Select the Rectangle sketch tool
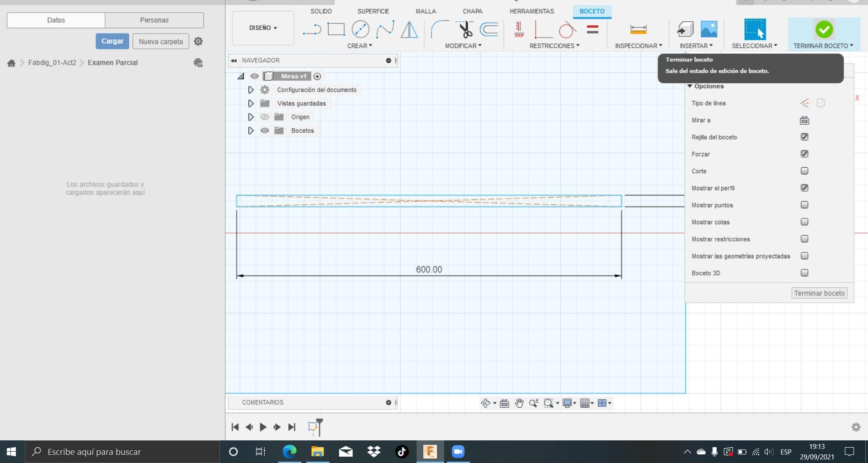 tap(336, 29)
